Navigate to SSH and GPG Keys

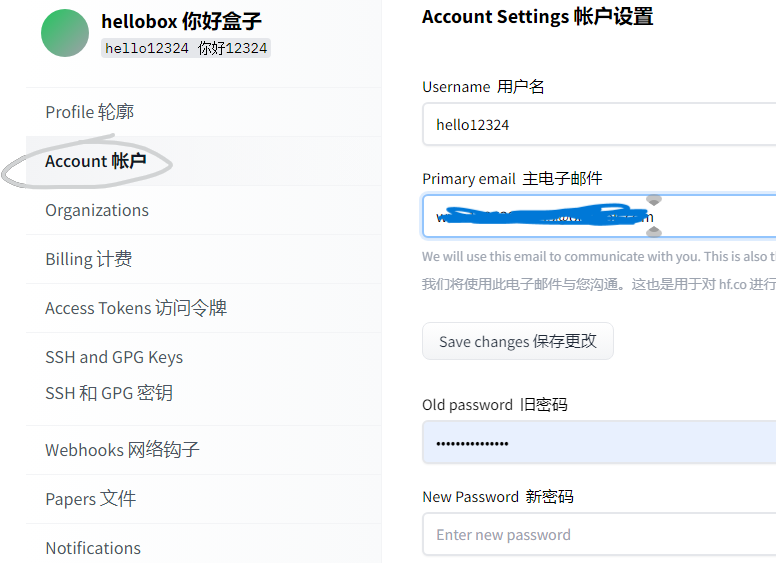tap(114, 374)
